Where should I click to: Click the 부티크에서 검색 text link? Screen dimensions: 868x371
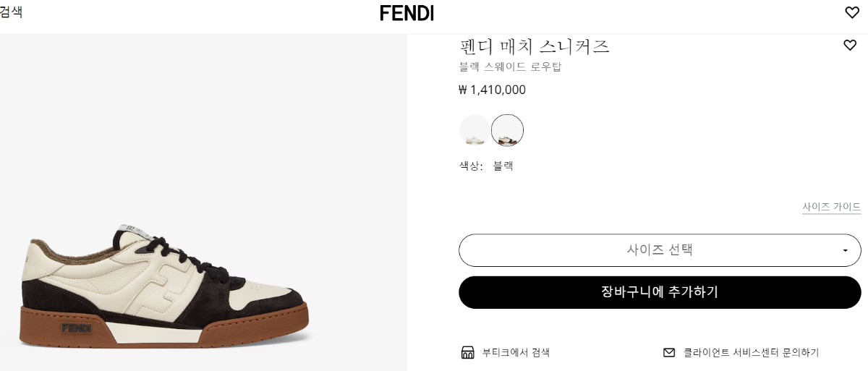pos(516,353)
